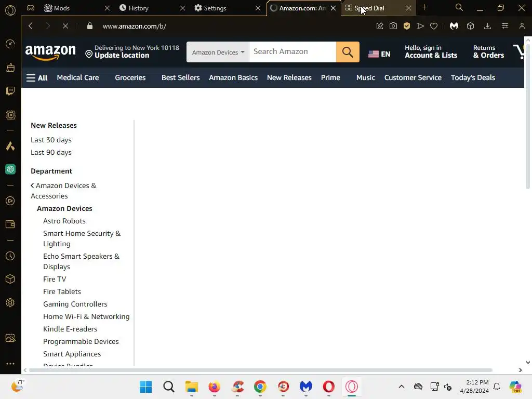Open Returns & Orders
Viewport: 532px width, 399px height.
[x=488, y=51]
